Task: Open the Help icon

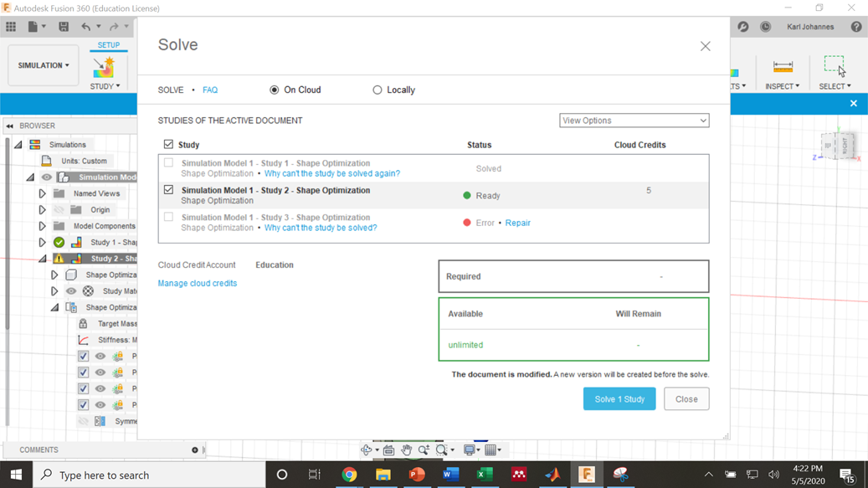Action: click(x=856, y=27)
